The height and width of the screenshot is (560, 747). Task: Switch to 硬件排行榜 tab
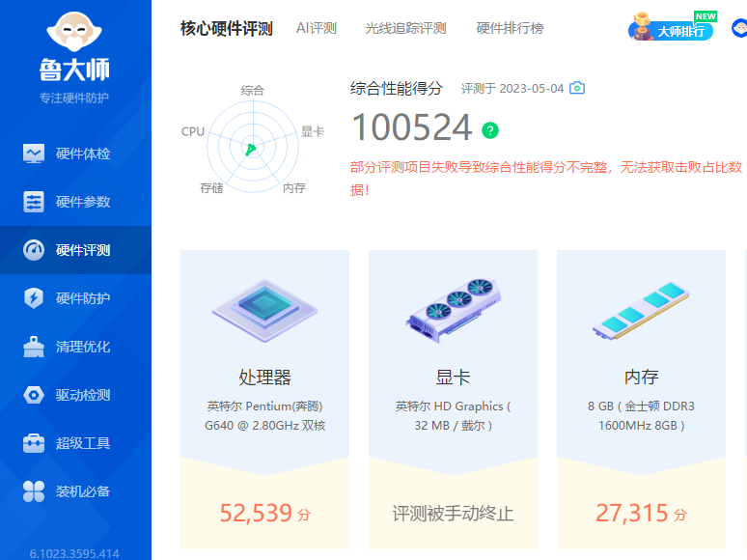click(510, 28)
